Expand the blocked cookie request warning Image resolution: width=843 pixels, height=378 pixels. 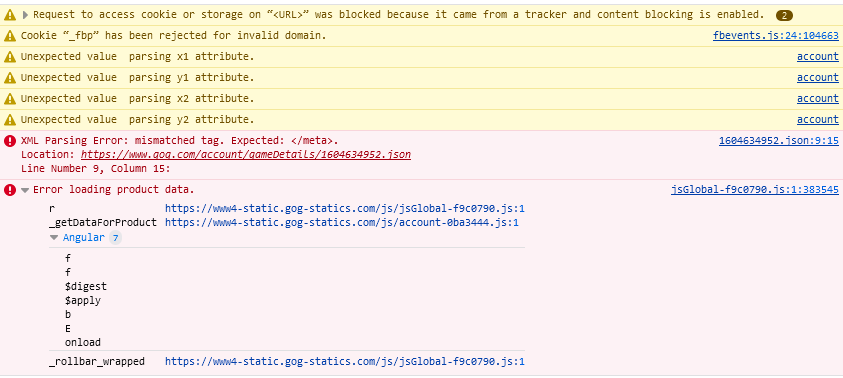click(x=25, y=15)
